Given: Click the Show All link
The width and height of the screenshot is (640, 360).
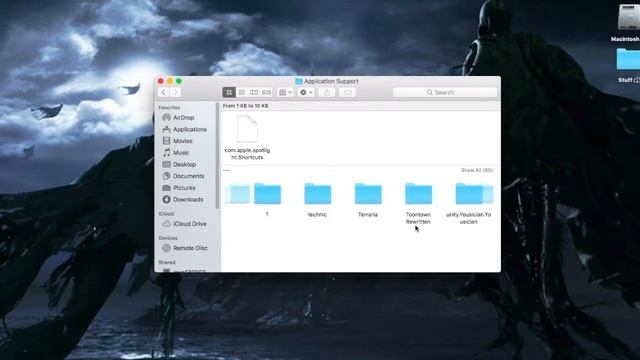Looking at the screenshot, I should 477,170.
